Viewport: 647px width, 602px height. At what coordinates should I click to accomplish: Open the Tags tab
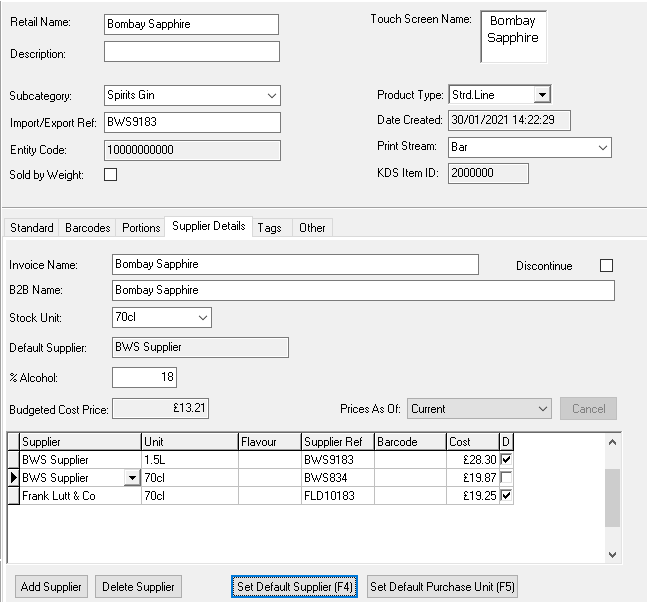[269, 228]
